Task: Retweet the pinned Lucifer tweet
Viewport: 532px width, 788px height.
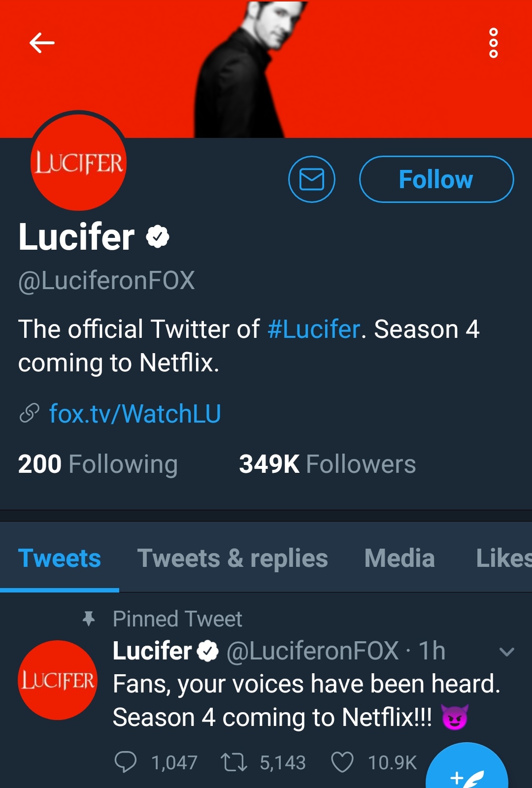Action: pyautogui.click(x=234, y=762)
